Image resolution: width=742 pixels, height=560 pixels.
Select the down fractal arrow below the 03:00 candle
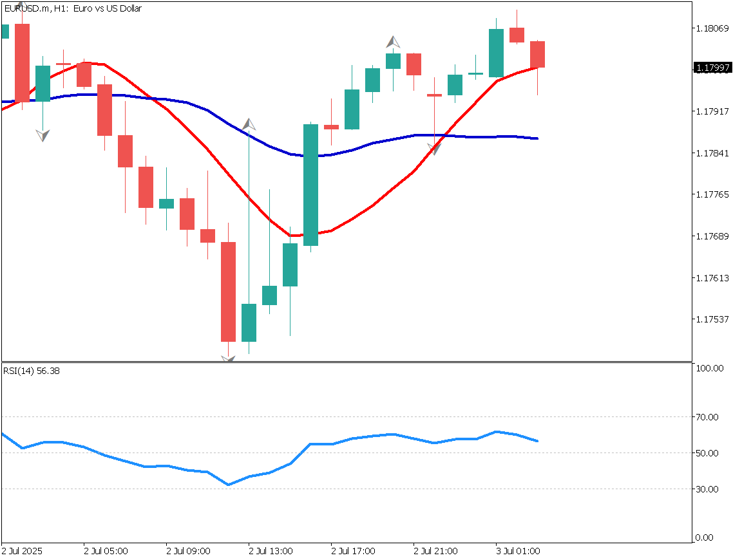(x=43, y=135)
